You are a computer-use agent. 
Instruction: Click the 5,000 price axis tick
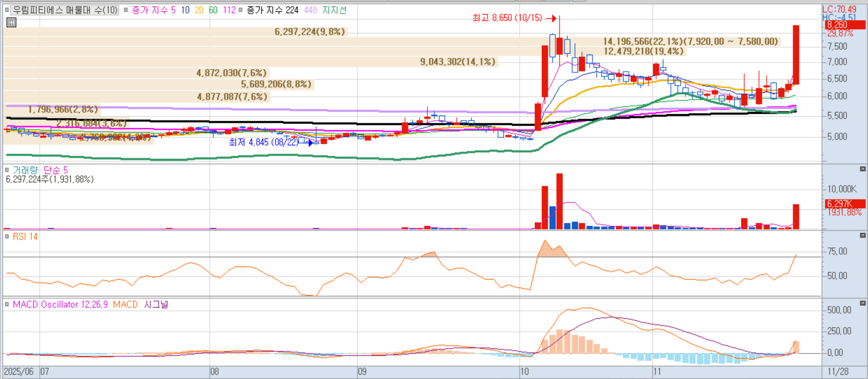pyautogui.click(x=837, y=137)
